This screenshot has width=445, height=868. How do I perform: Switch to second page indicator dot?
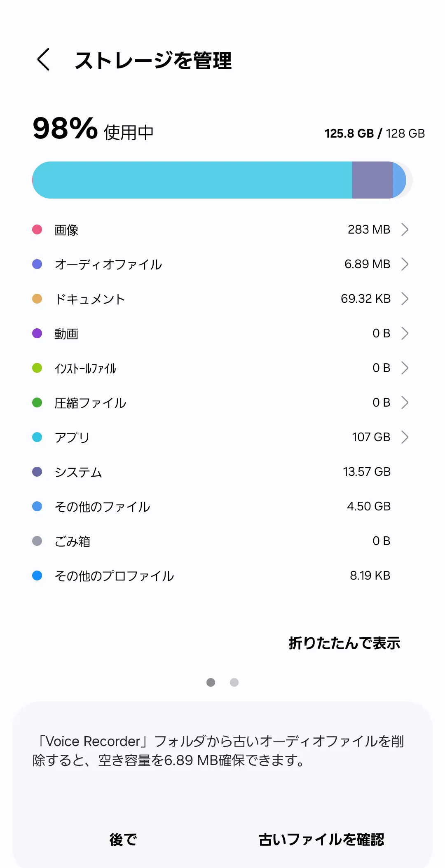click(234, 683)
